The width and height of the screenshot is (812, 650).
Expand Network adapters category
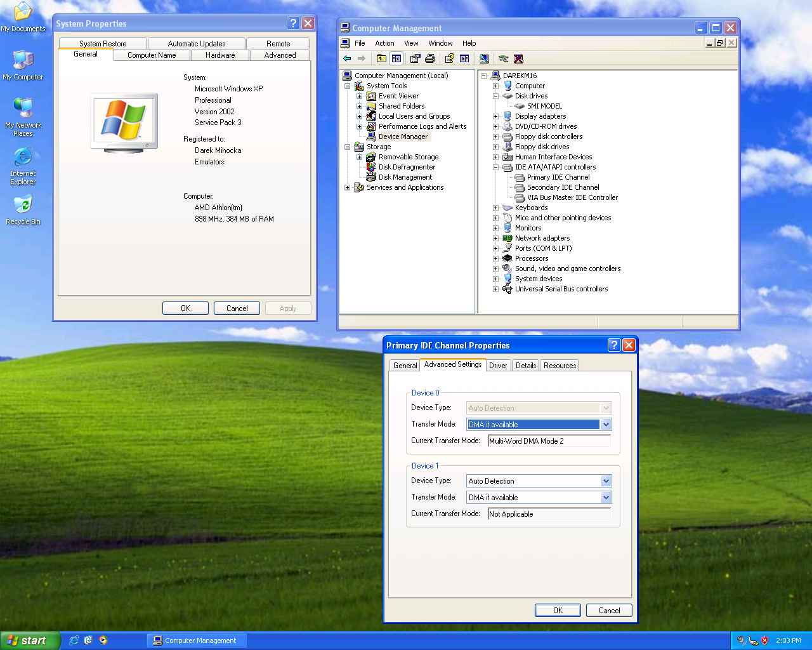[x=495, y=238]
